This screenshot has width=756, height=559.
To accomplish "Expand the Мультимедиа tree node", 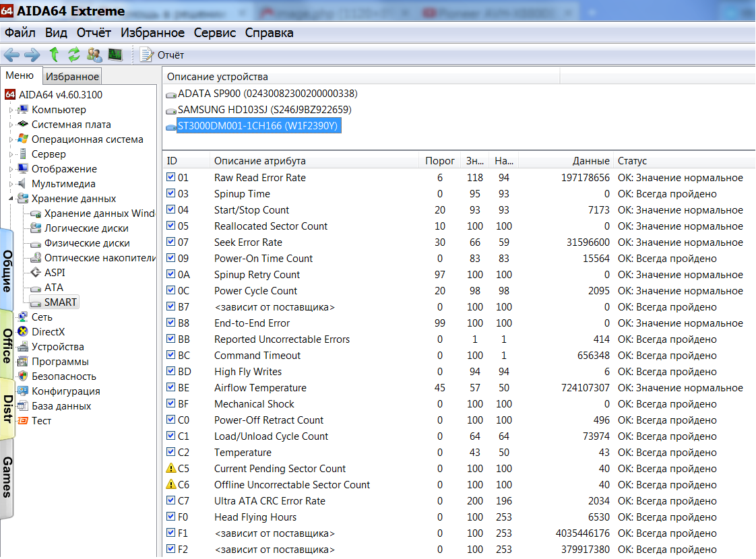I will pos(11,184).
